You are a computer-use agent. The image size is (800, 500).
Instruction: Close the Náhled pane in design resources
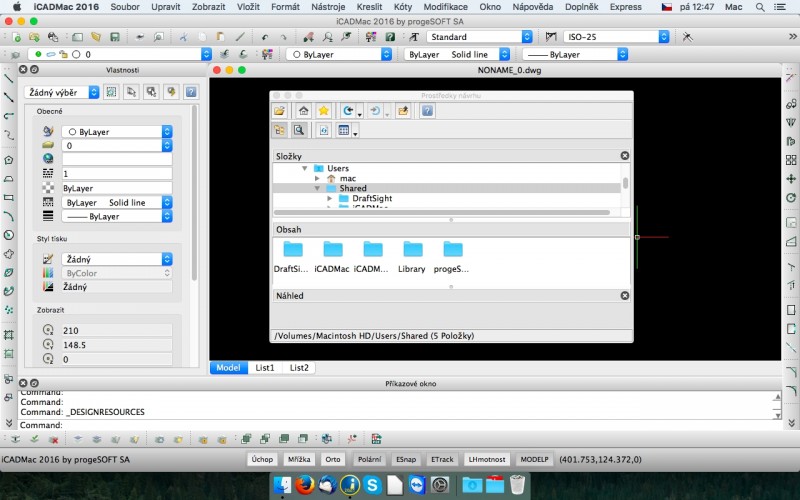coord(624,295)
